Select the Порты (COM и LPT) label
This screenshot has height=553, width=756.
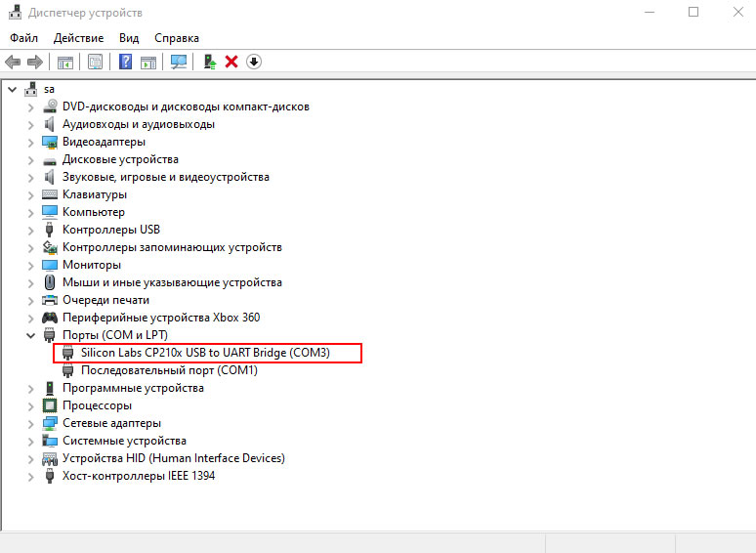(114, 335)
